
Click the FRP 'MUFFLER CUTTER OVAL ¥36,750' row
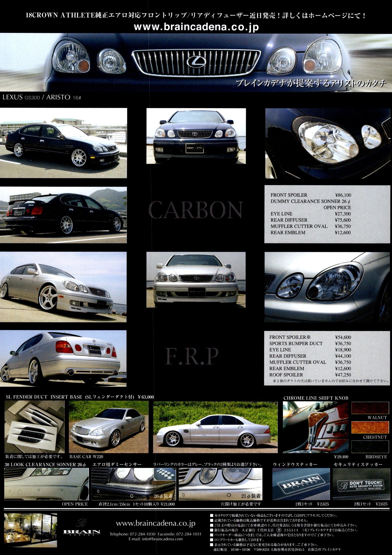(x=310, y=362)
